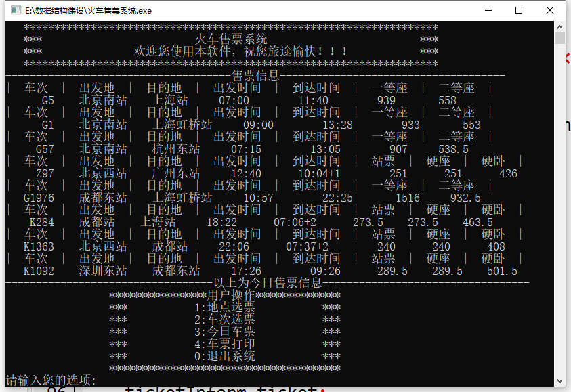Click train number G1

point(48,125)
